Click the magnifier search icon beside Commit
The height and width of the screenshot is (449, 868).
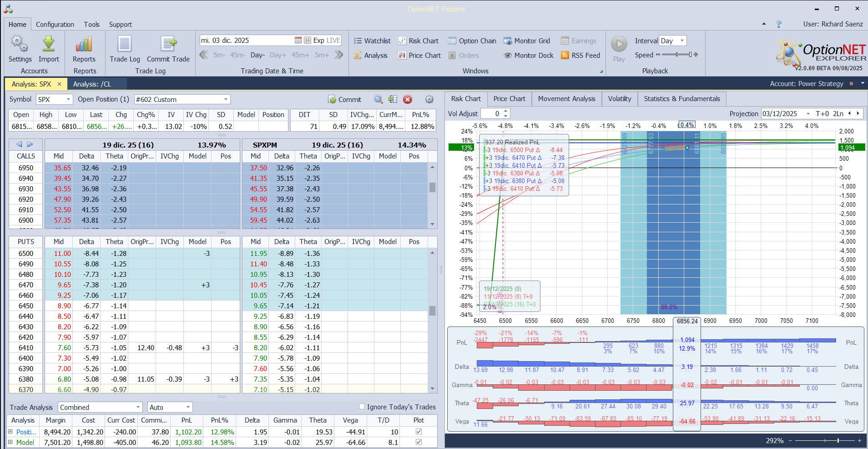378,99
